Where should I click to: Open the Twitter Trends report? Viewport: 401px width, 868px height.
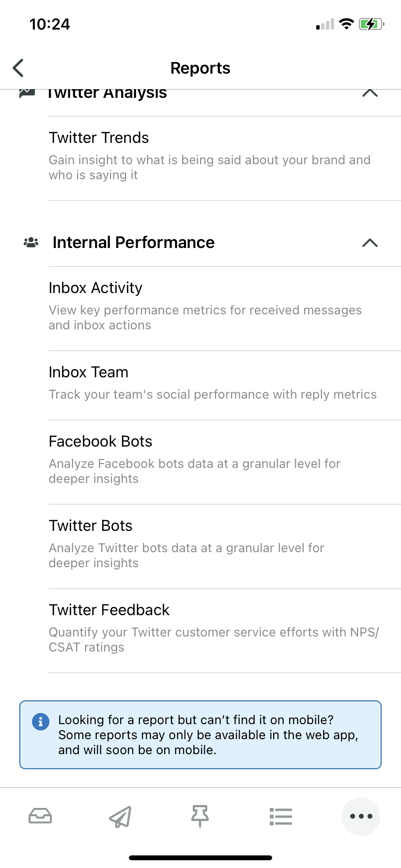(200, 155)
